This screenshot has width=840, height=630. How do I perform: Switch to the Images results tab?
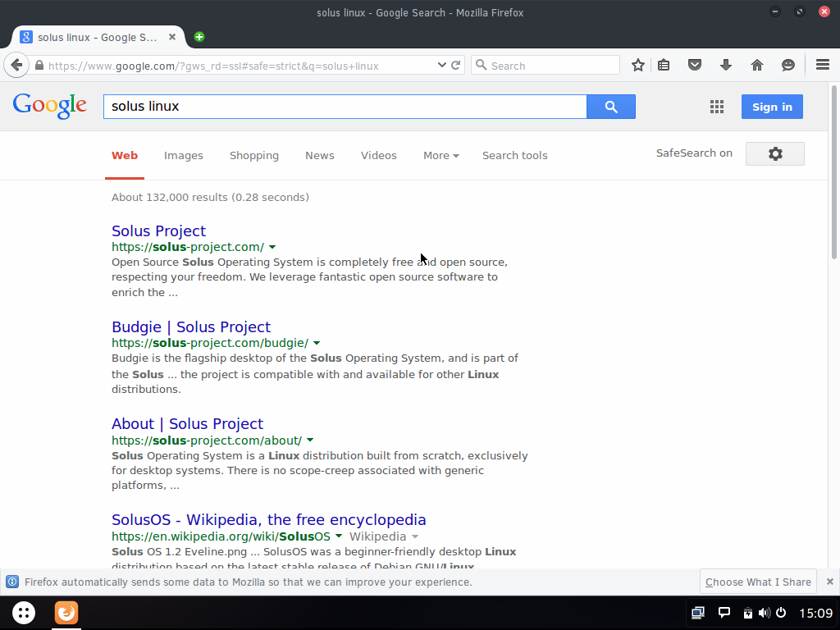coord(183,155)
